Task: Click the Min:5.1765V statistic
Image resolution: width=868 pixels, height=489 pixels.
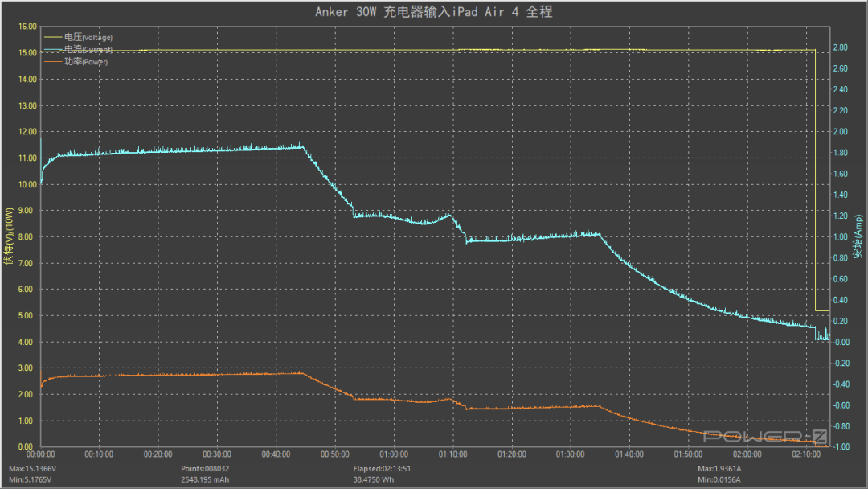Action: click(31, 479)
